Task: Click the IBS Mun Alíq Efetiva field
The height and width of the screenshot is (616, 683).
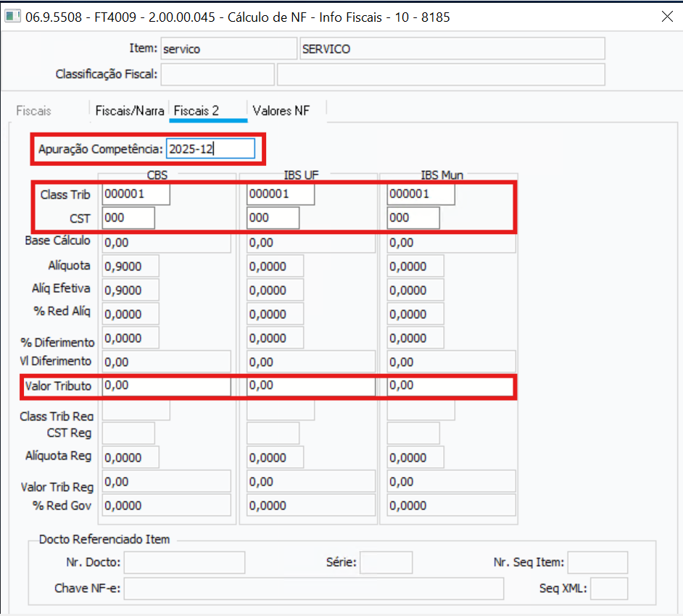Action: pos(415,290)
